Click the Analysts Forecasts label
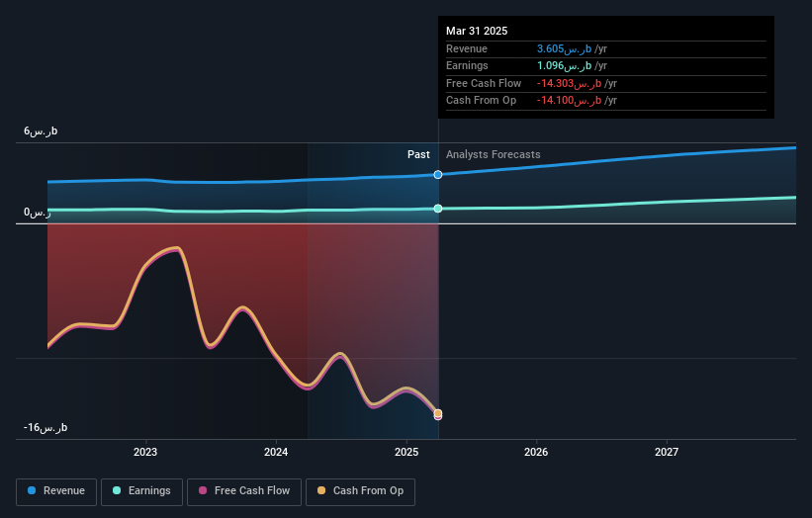This screenshot has height=518, width=812. 493,155
